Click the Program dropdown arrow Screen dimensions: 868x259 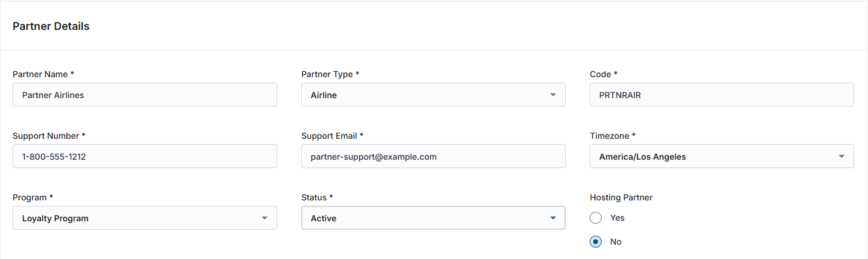265,218
